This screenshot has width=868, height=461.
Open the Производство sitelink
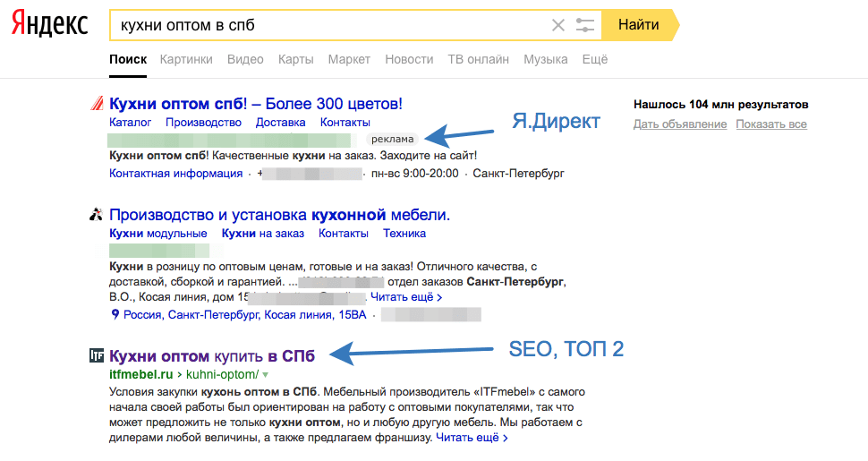(x=204, y=123)
